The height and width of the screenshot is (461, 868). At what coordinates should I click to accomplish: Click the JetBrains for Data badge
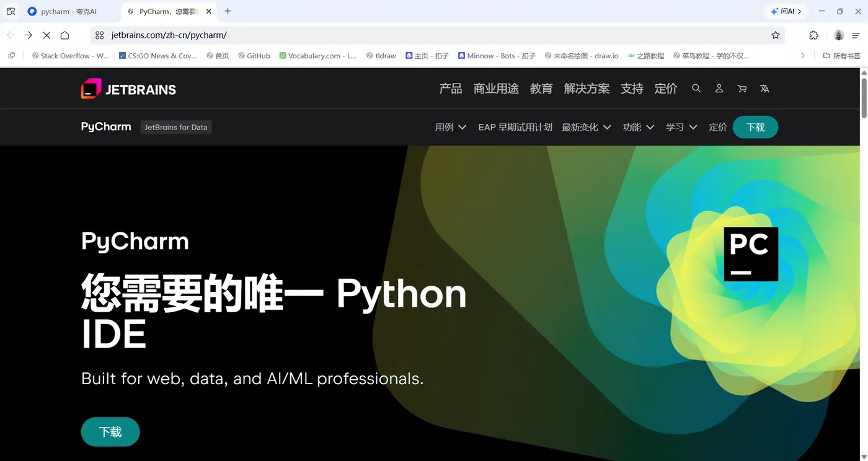click(176, 127)
